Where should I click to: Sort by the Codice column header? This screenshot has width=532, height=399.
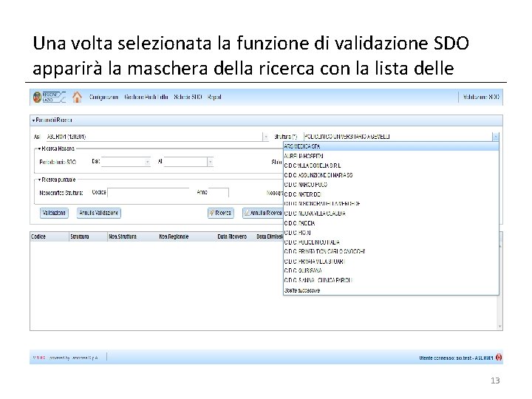click(50, 237)
